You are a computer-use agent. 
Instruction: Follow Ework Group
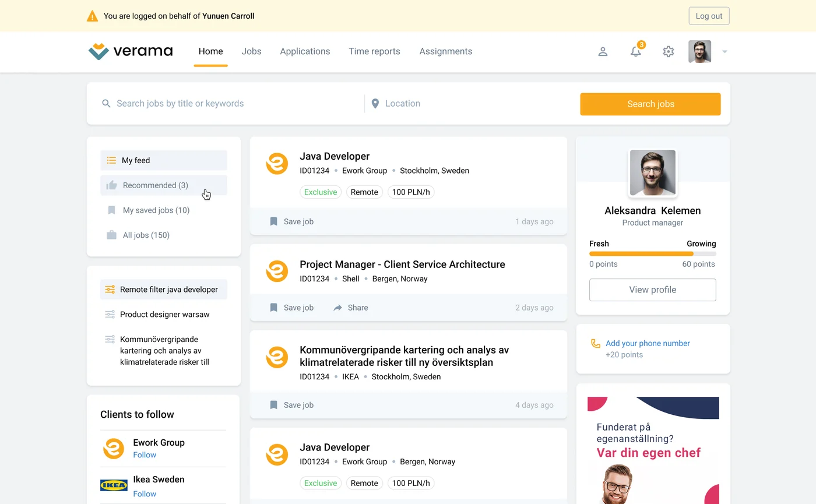pyautogui.click(x=145, y=455)
